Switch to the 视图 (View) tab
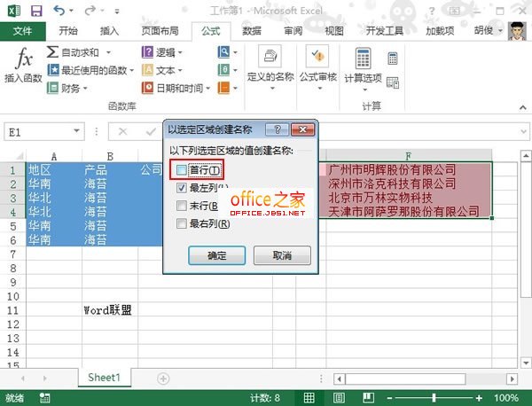Screen dimensions: 532x406 pyautogui.click(x=334, y=31)
